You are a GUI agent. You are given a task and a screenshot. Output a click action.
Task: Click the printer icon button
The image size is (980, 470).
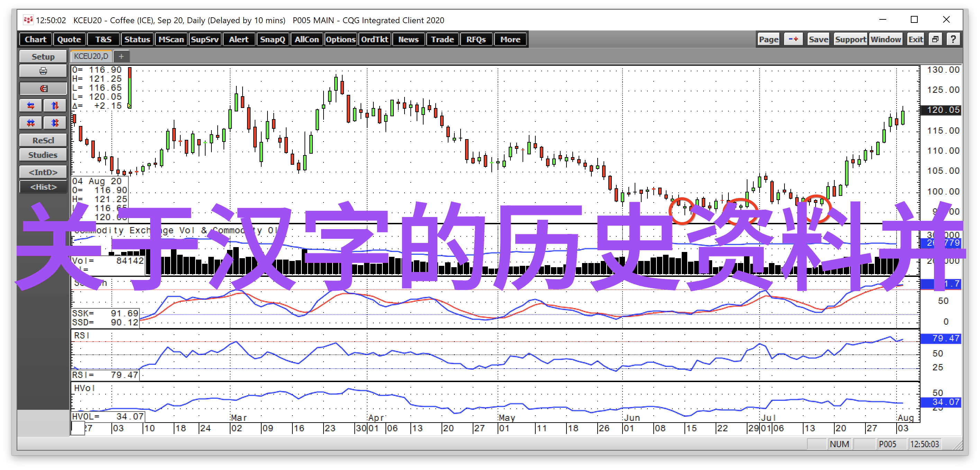click(43, 71)
